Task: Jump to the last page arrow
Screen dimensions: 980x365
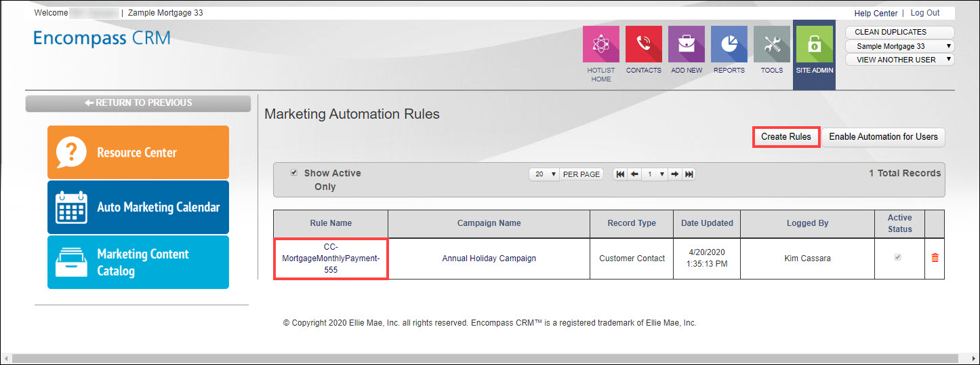Action: tap(689, 174)
